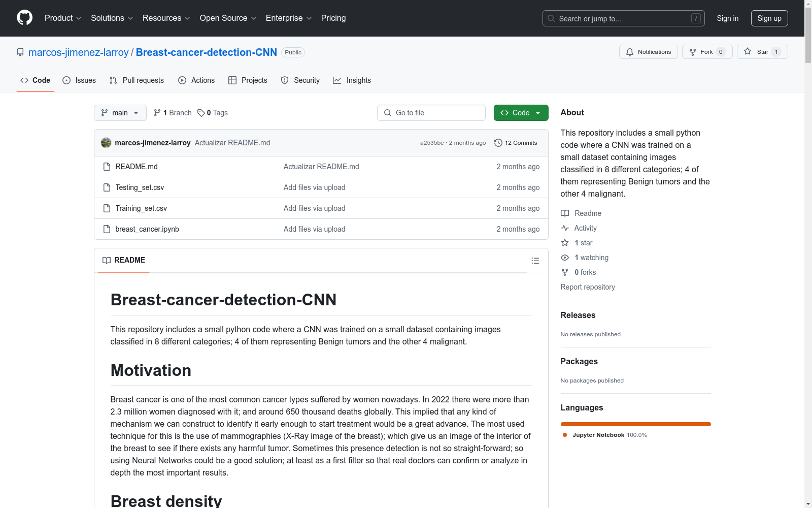Open the Breast-cancer-detection-CNN repository title link
The width and height of the screenshot is (812, 508).
tap(207, 52)
